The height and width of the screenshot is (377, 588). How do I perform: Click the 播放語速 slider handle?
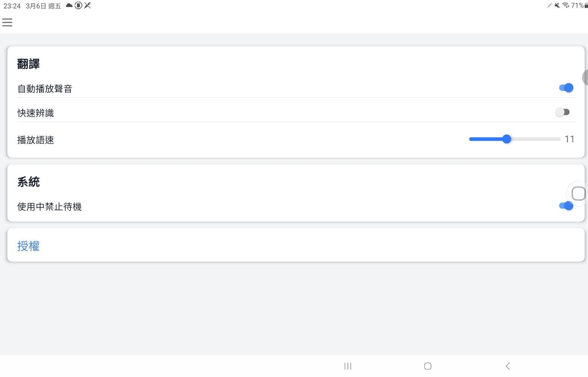pos(506,139)
